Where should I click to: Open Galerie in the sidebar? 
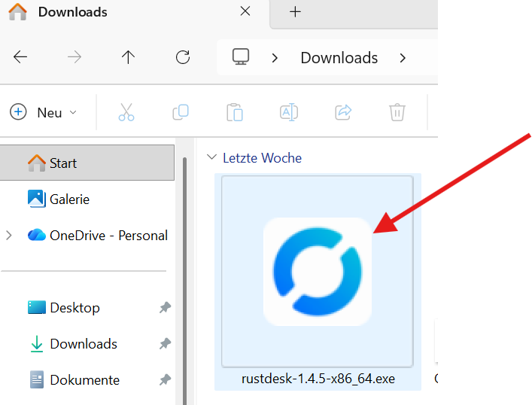(x=69, y=199)
